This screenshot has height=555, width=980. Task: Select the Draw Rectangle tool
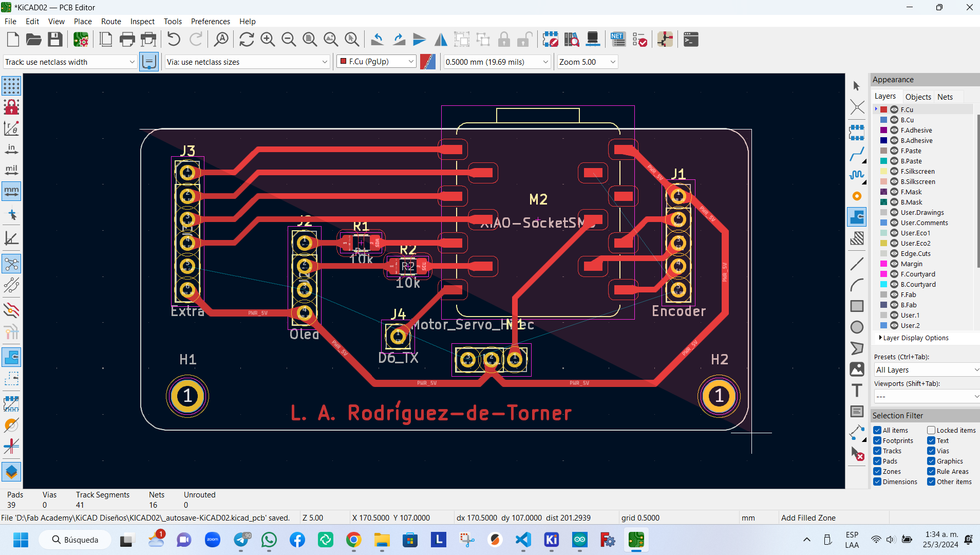tap(857, 306)
